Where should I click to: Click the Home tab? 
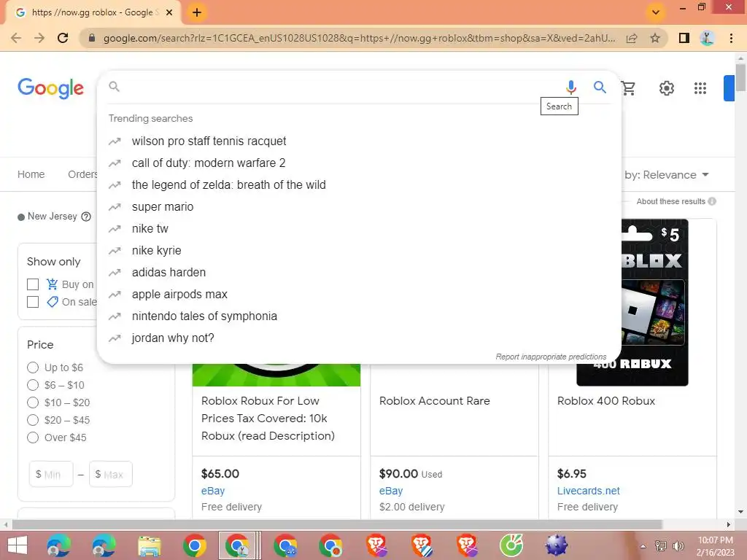pyautogui.click(x=31, y=174)
